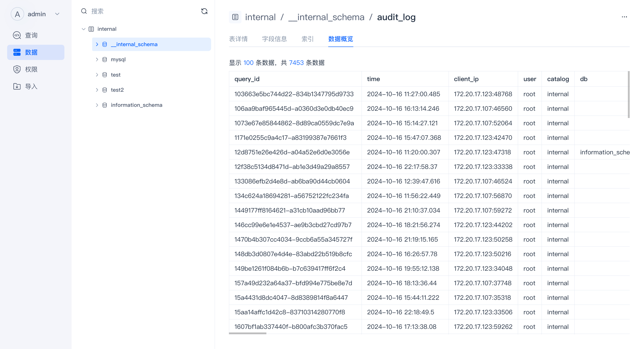Click the mysql database icon
Viewport: 644px width, 349px height.
pos(105,60)
